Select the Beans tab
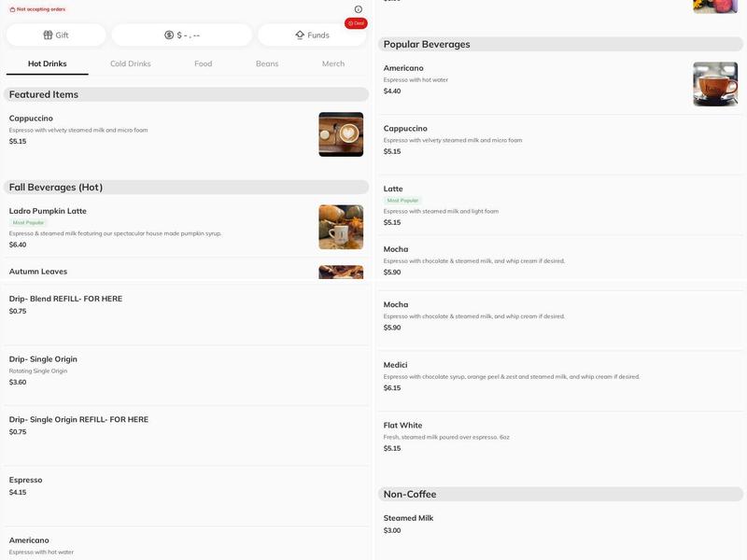The image size is (747, 560). pos(267,63)
